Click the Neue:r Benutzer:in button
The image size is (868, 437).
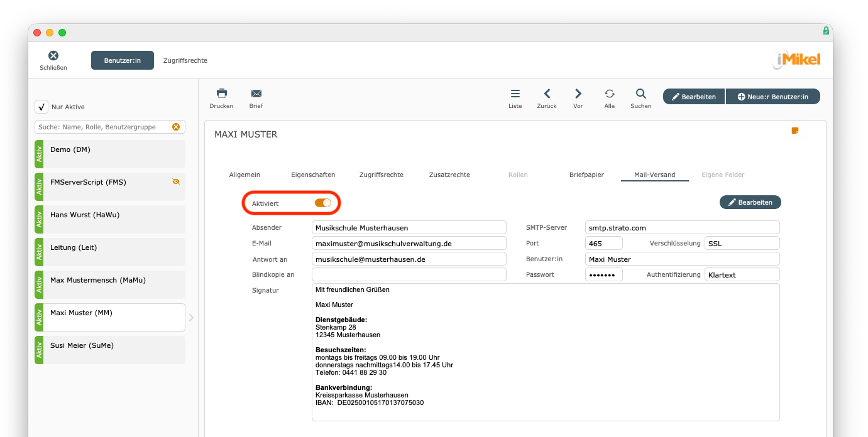coord(773,97)
